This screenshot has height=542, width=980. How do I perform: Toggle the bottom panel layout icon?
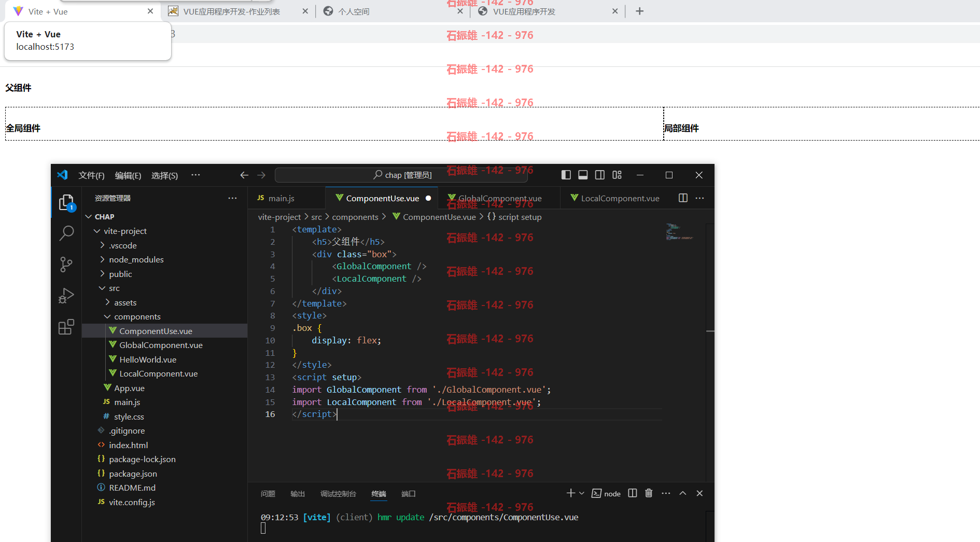tap(583, 175)
